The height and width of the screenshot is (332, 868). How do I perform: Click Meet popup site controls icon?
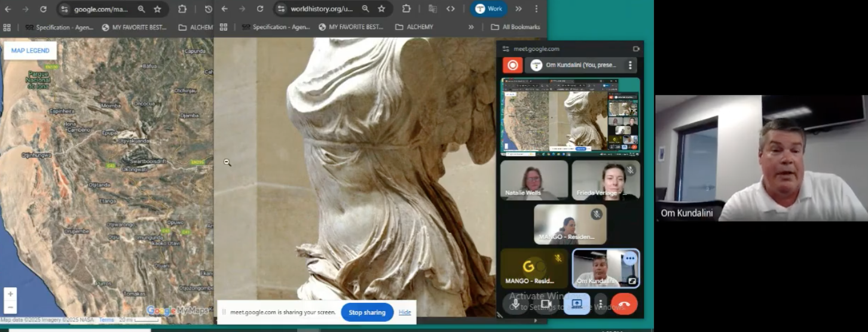point(506,49)
